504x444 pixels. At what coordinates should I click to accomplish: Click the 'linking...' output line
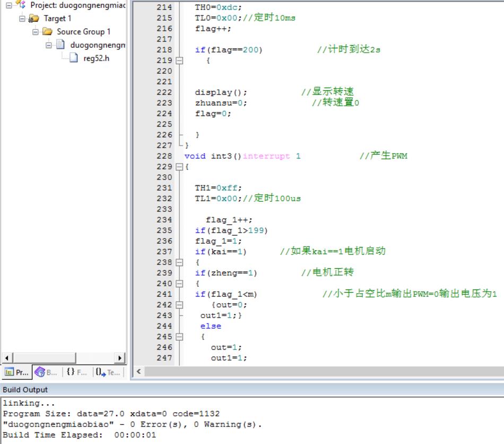tap(29, 403)
